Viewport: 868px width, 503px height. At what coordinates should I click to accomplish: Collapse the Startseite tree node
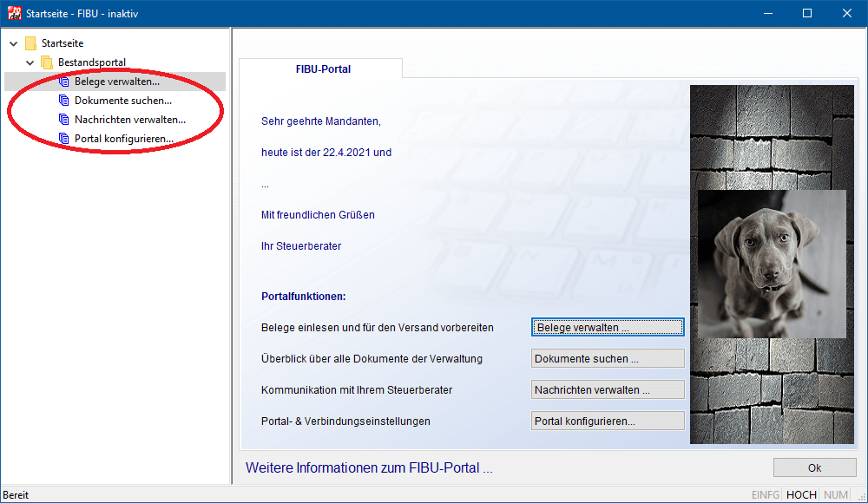(13, 43)
